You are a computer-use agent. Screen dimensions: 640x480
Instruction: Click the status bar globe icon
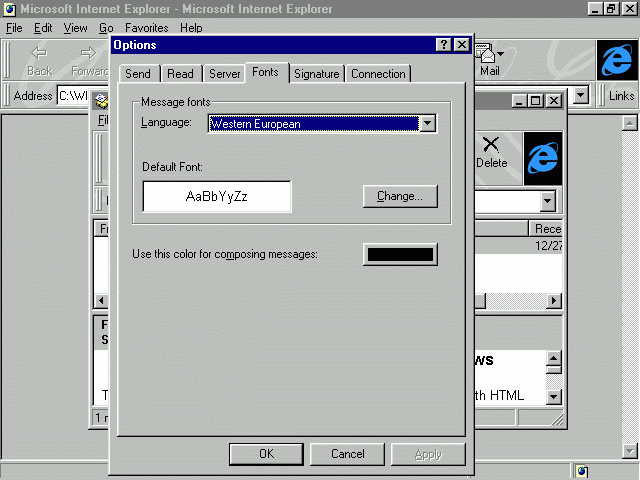coord(582,471)
